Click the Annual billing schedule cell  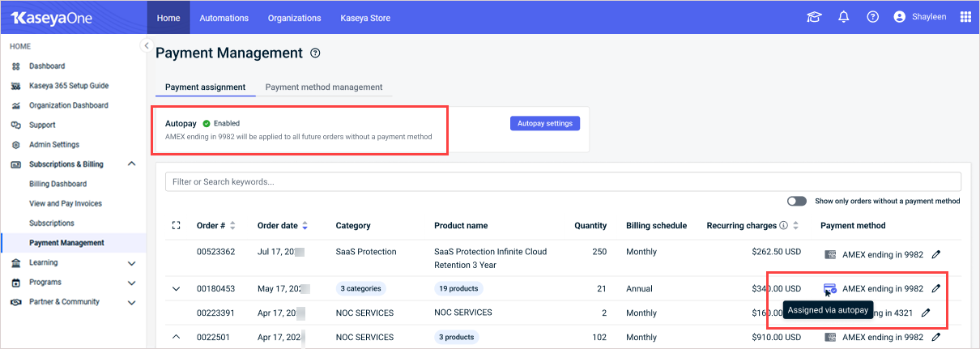click(x=640, y=288)
